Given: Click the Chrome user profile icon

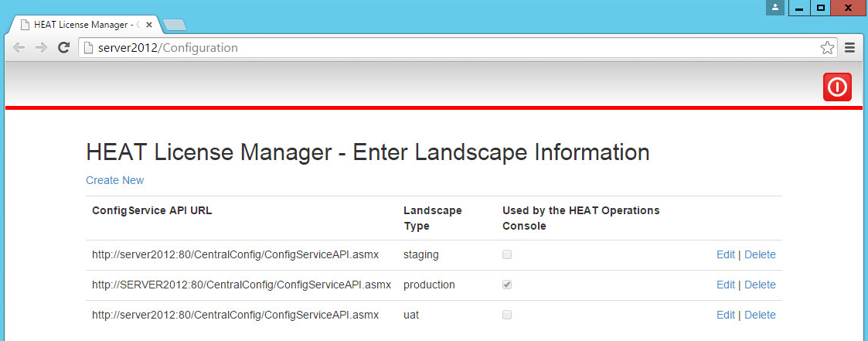Looking at the screenshot, I should pyautogui.click(x=775, y=8).
